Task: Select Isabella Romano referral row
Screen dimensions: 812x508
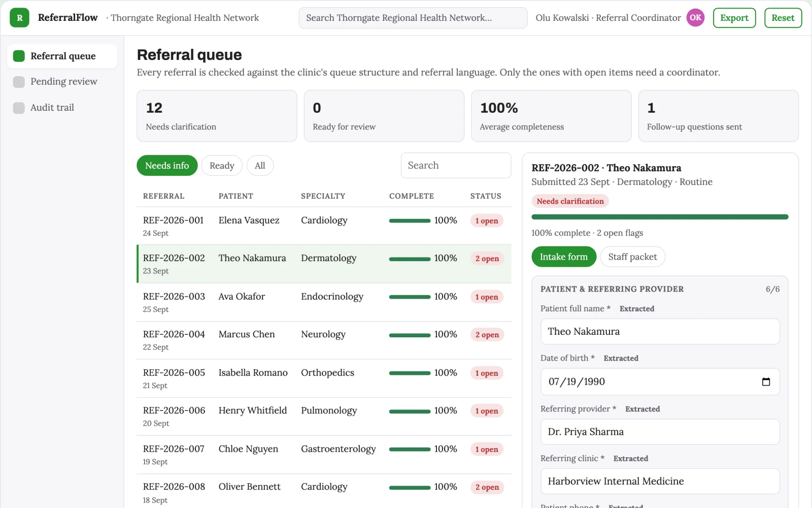Action: tap(324, 378)
